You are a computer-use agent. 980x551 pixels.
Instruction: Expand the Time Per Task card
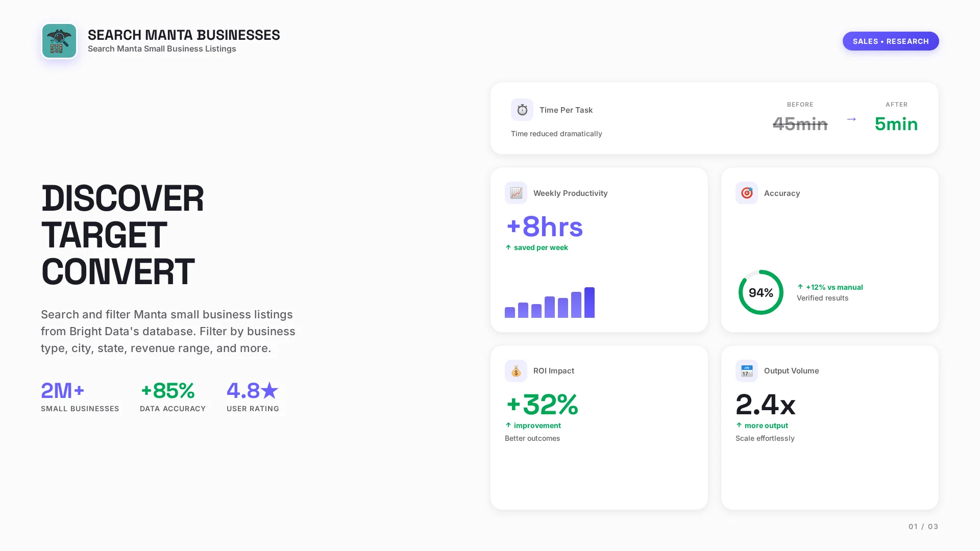715,118
